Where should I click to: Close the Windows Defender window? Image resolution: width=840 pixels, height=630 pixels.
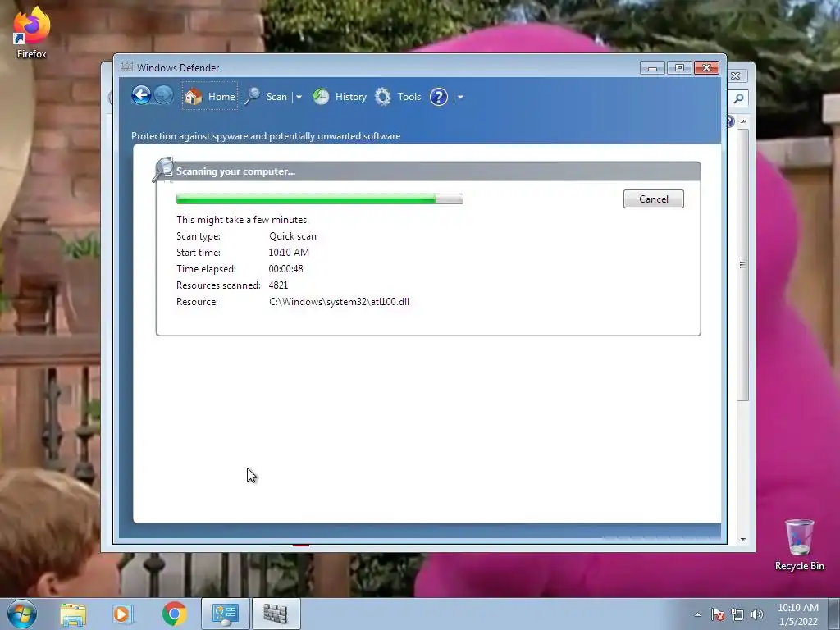click(x=706, y=68)
